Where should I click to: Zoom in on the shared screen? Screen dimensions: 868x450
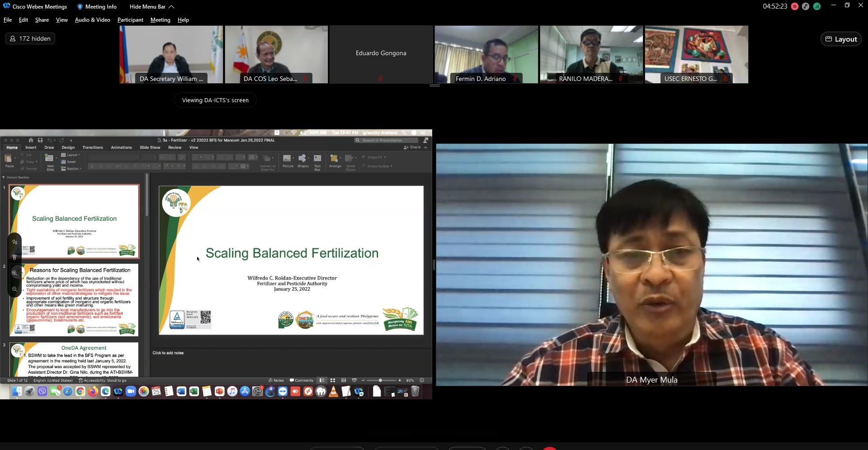coord(14,273)
